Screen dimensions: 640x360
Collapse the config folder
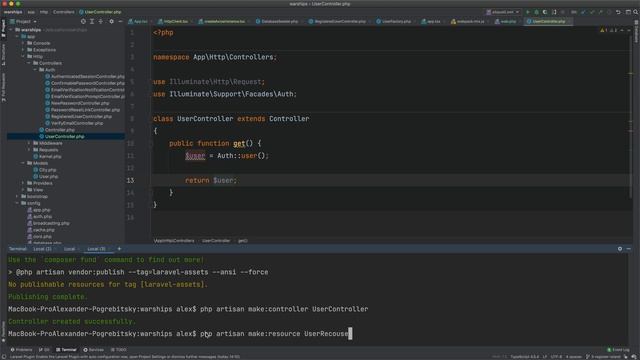[x=17, y=203]
